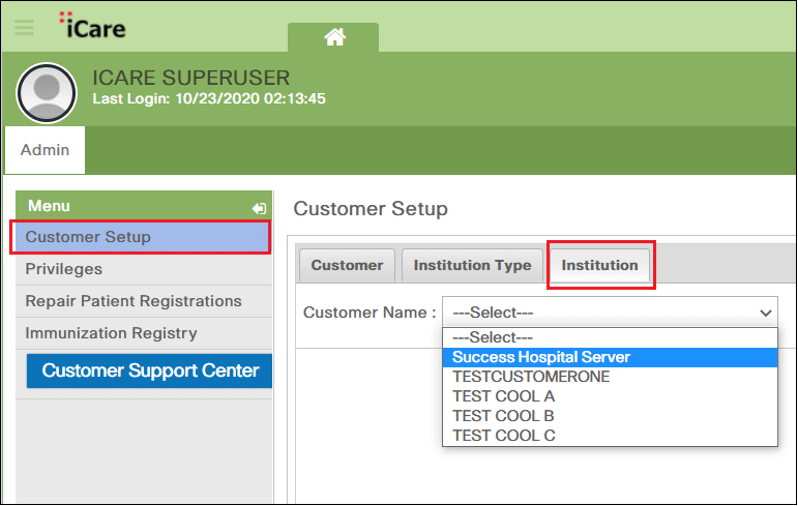Switch to the Customer tab
Viewport: 798px width, 506px height.
point(347,265)
